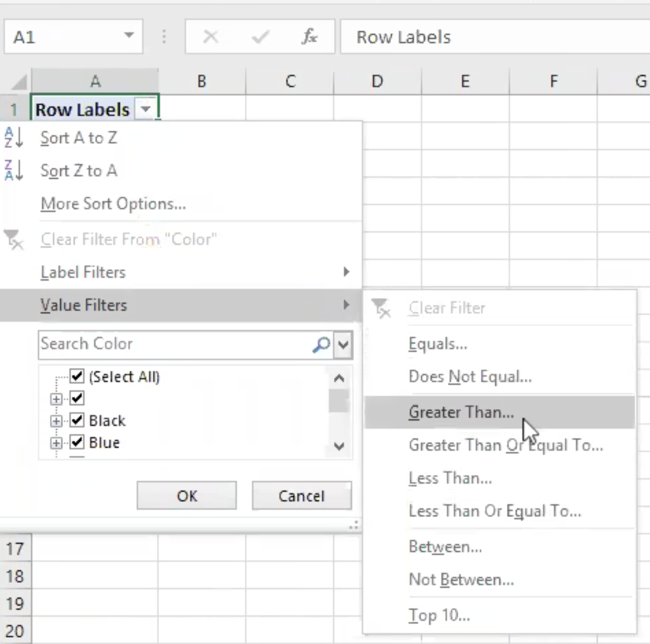Image resolution: width=650 pixels, height=644 pixels.
Task: Open the search options dropdown beside Search Color
Action: (x=343, y=344)
